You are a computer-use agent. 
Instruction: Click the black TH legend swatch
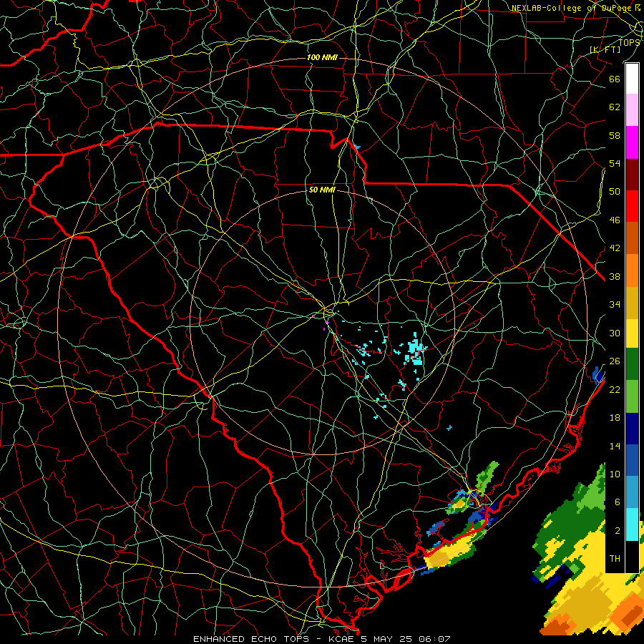pos(632,557)
